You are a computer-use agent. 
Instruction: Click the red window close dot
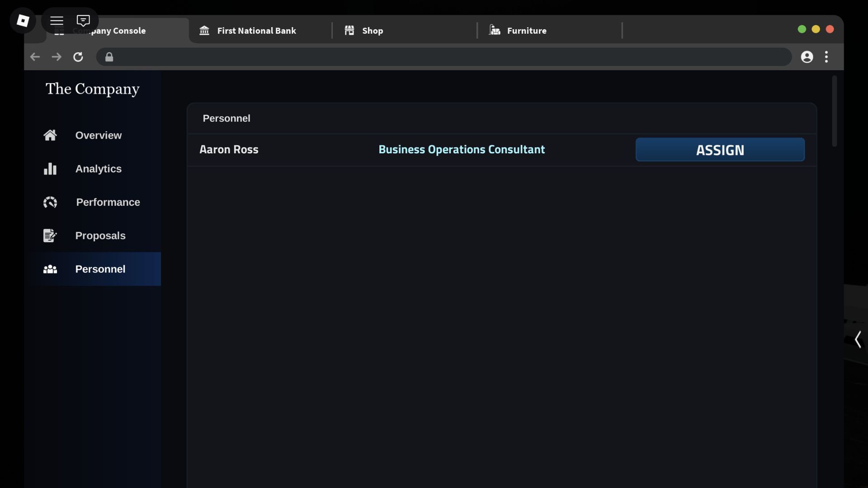tap(830, 29)
